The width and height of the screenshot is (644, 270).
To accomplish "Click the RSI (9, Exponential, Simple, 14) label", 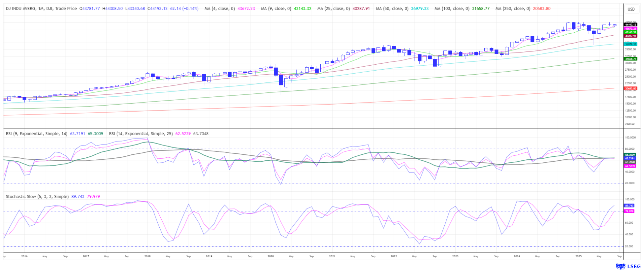I will click(37, 133).
